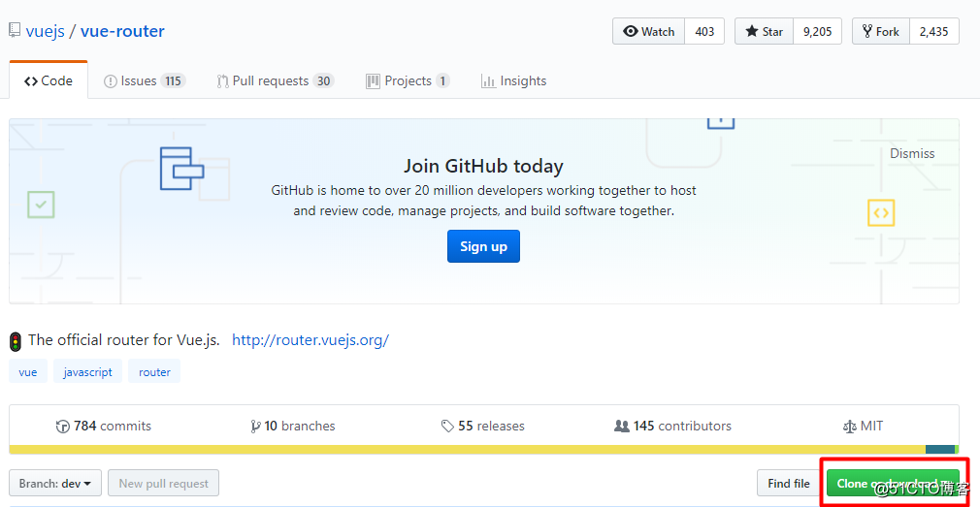
Task: Click the teal language bar segment
Action: [940, 450]
